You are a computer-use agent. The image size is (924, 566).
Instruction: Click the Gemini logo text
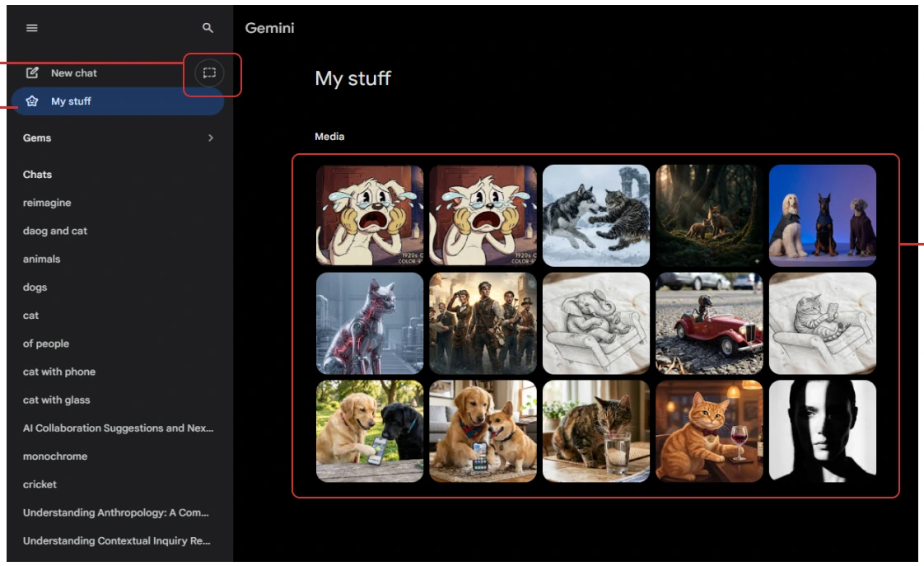click(269, 28)
